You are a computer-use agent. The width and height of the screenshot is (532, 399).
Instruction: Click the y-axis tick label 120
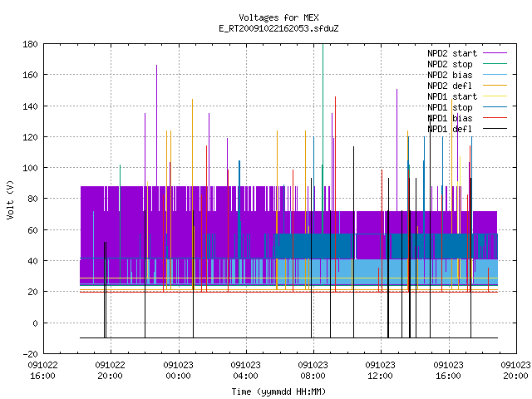pos(30,137)
